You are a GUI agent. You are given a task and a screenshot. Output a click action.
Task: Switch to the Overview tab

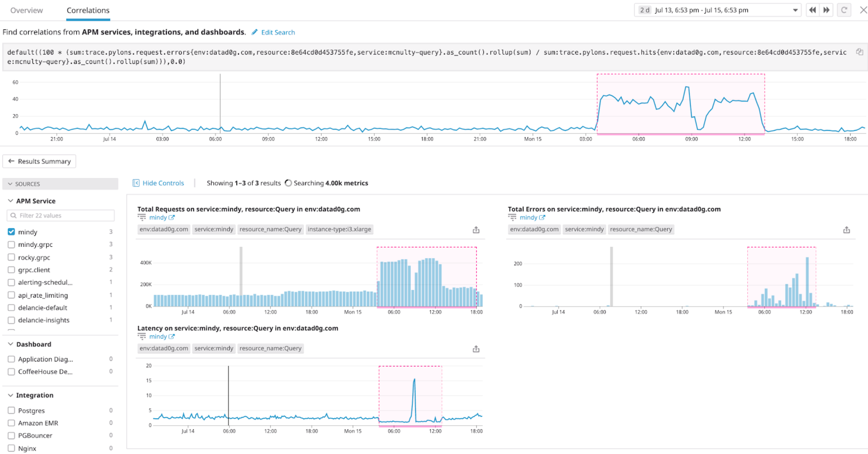pos(26,10)
